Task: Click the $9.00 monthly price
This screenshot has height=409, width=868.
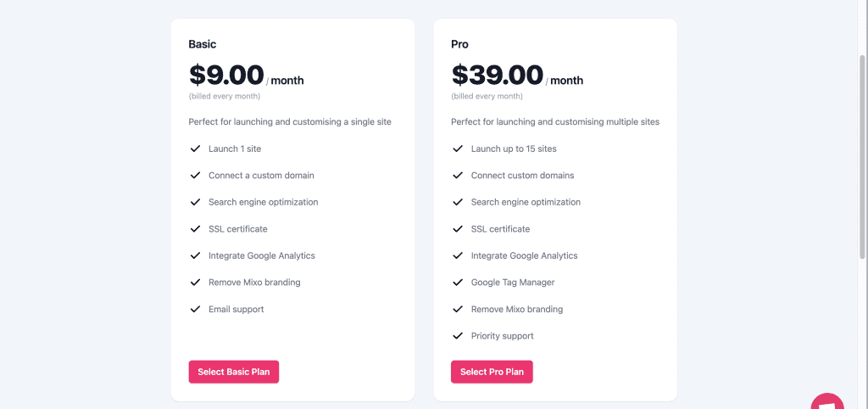Action: pyautogui.click(x=226, y=76)
